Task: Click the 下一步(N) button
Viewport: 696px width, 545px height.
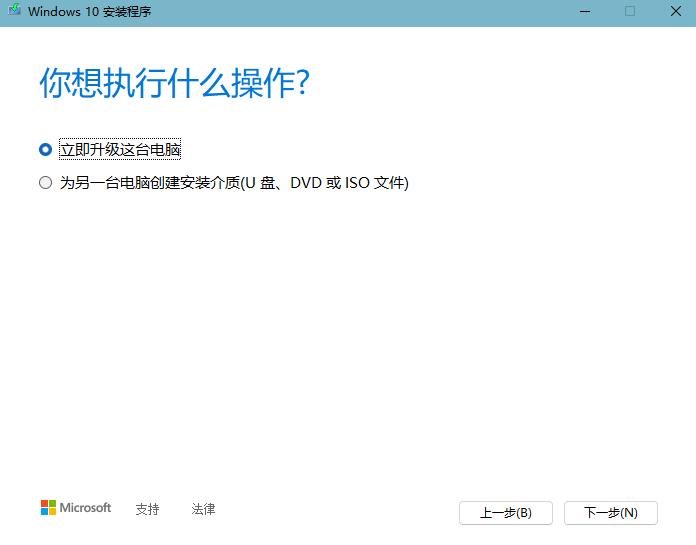Action: tap(611, 513)
